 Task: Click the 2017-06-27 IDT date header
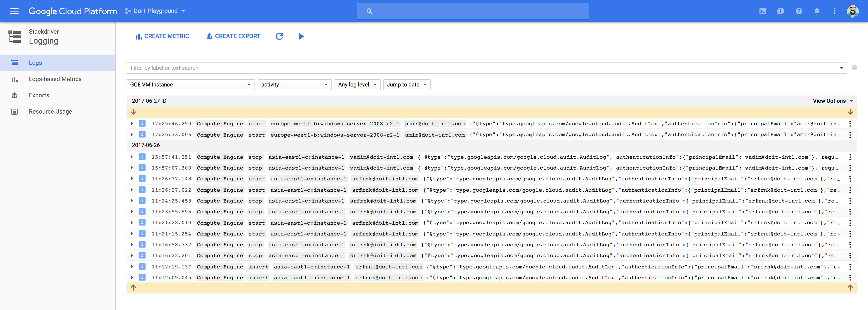151,101
